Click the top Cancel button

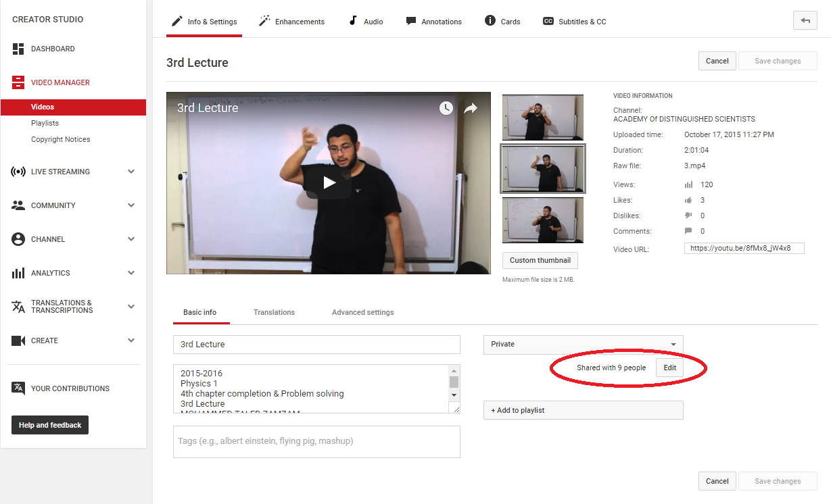717,61
